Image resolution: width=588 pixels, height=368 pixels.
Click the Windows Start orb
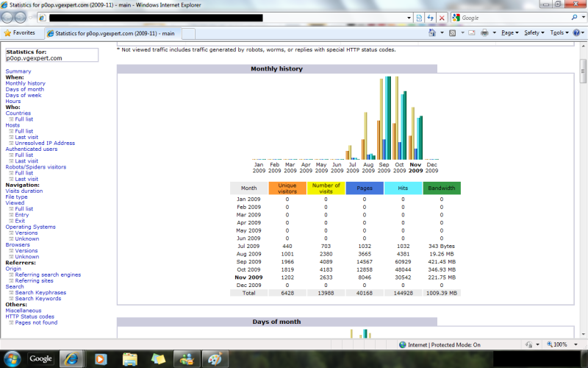[12, 358]
